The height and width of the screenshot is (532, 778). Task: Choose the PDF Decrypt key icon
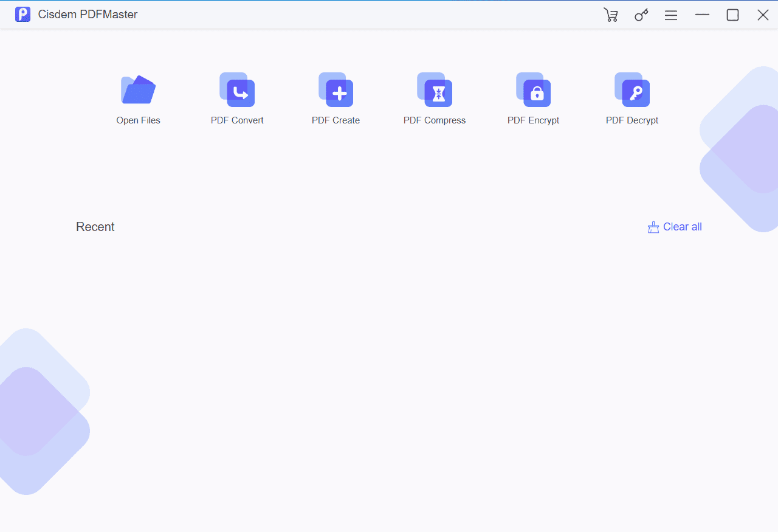[632, 89]
